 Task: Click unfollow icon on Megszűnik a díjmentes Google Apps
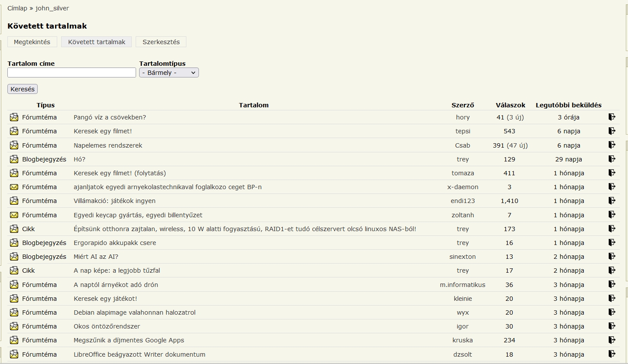(612, 340)
